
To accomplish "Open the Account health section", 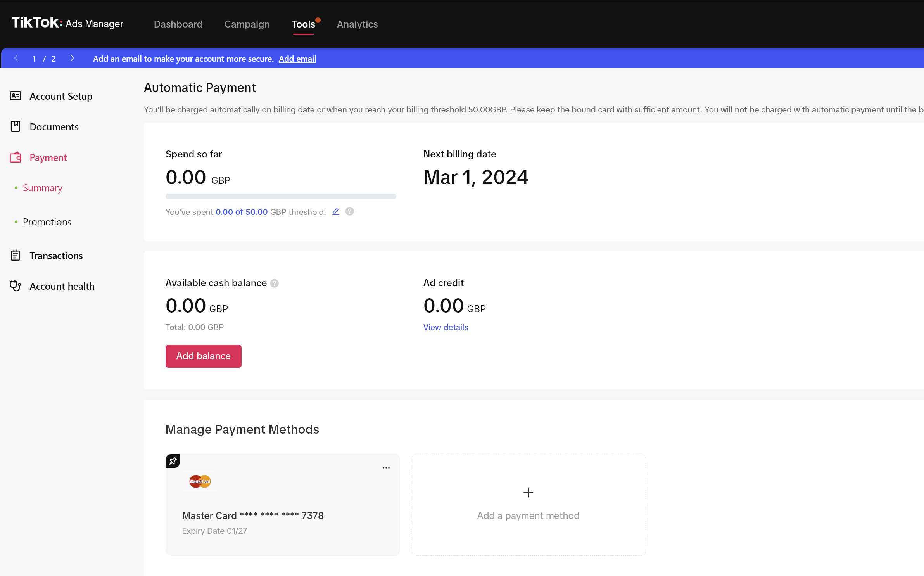I will tap(62, 286).
